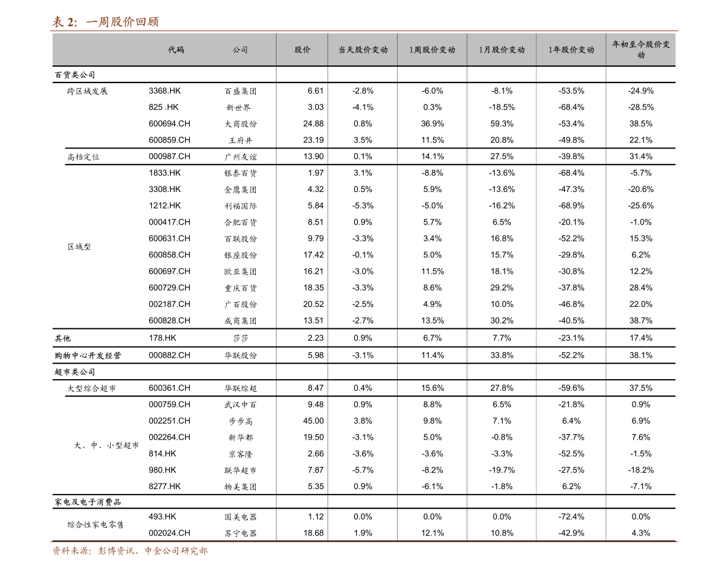Click stock code 1833.HK
The image size is (728, 568).
tap(165, 173)
